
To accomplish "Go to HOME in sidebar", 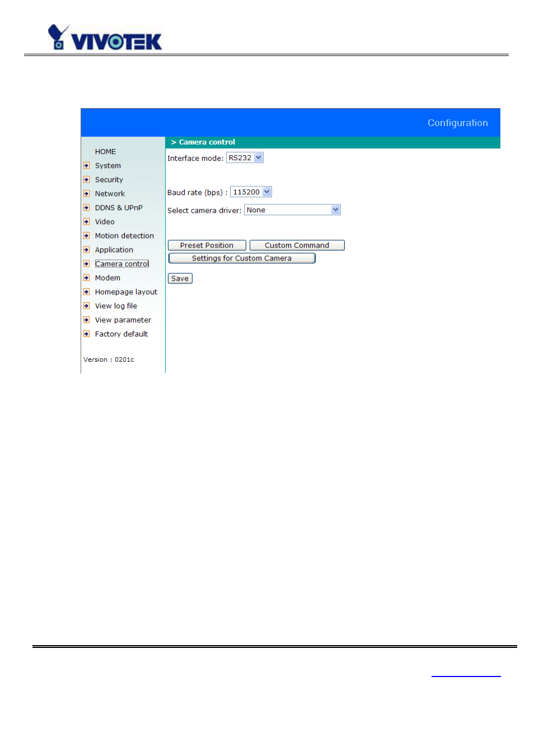I will (105, 152).
